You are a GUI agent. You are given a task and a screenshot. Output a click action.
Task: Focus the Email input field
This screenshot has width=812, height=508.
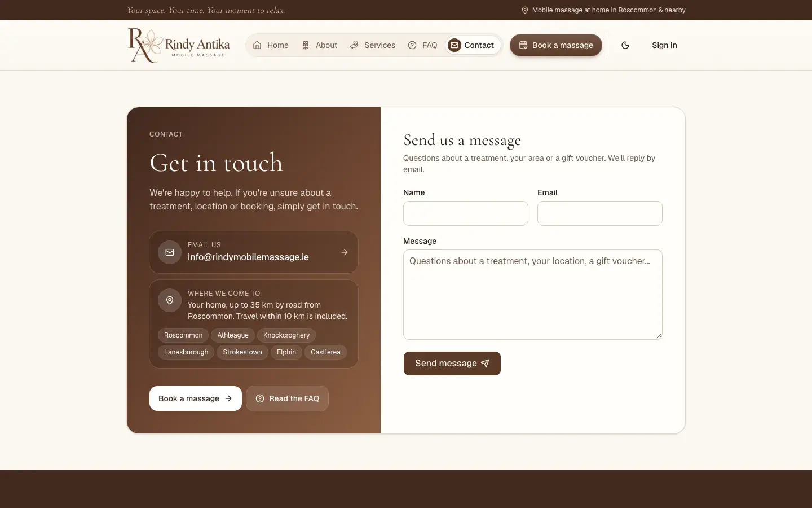(600, 213)
